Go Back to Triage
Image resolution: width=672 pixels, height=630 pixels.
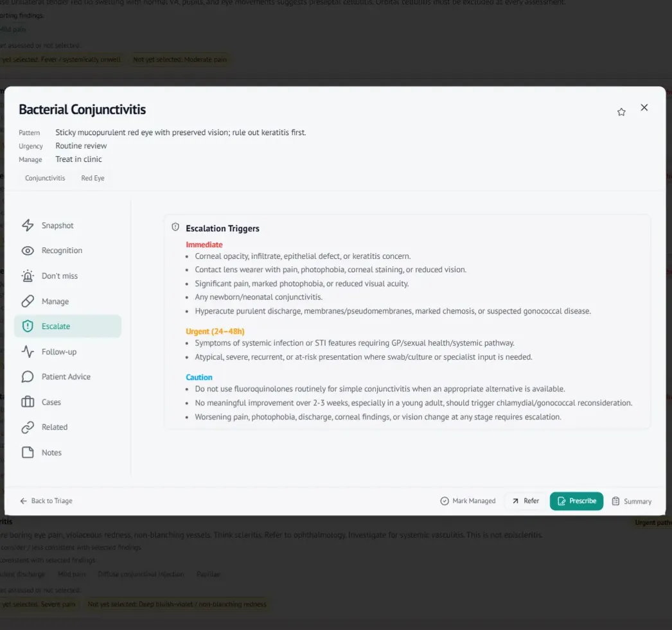point(46,501)
